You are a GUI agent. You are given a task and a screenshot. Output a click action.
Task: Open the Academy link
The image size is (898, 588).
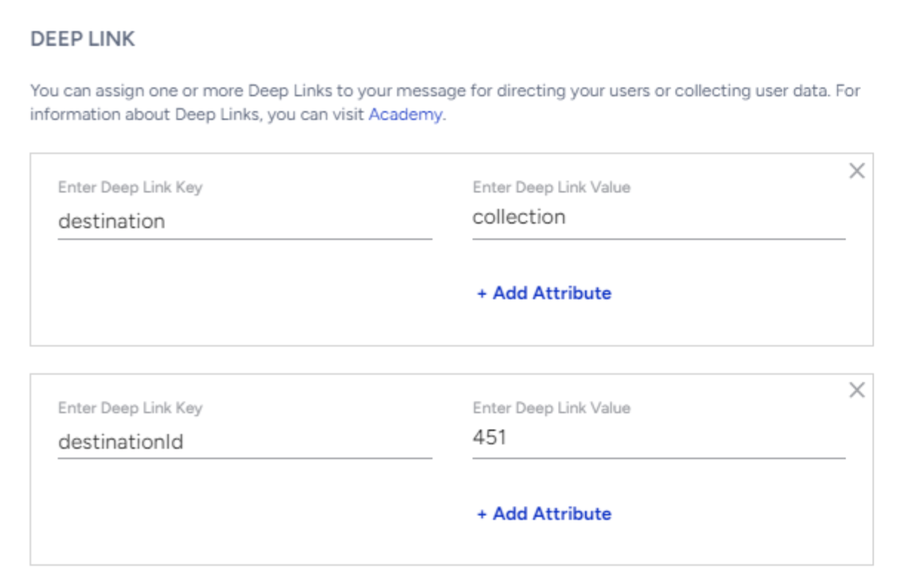405,115
